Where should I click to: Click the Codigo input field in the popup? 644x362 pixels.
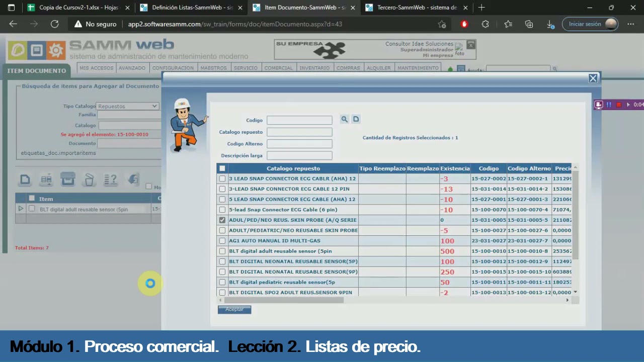299,120
